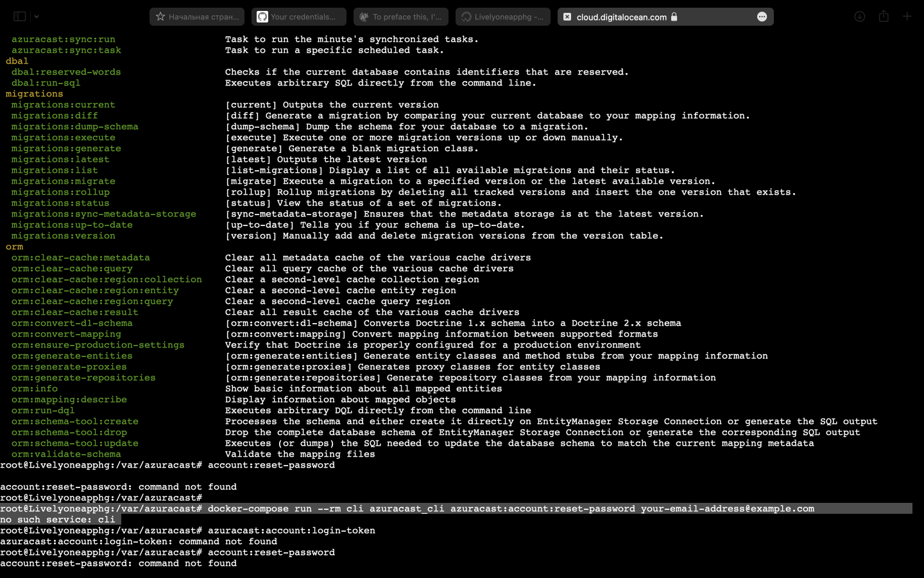The height and width of the screenshot is (578, 924).
Task: Click the orm:clear-cache:query command
Action: [x=72, y=268]
